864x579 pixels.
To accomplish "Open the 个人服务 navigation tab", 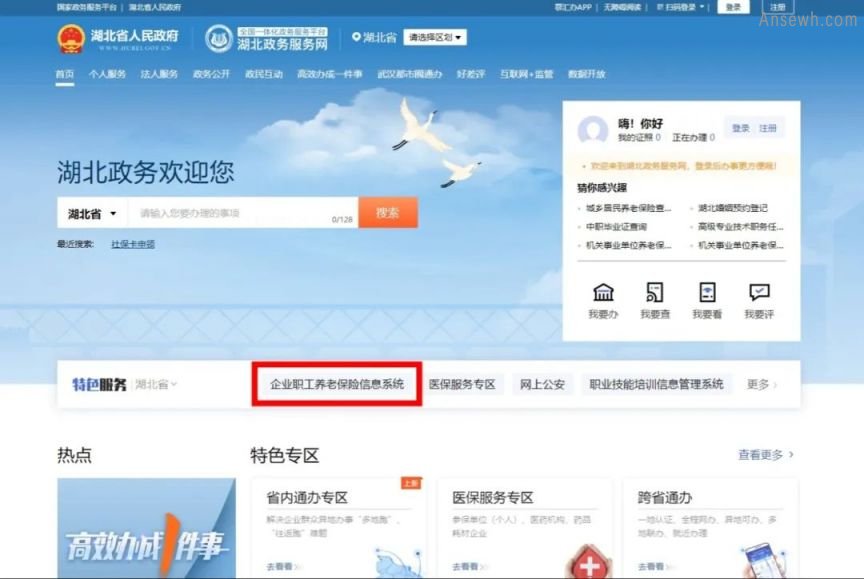I will click(107, 74).
